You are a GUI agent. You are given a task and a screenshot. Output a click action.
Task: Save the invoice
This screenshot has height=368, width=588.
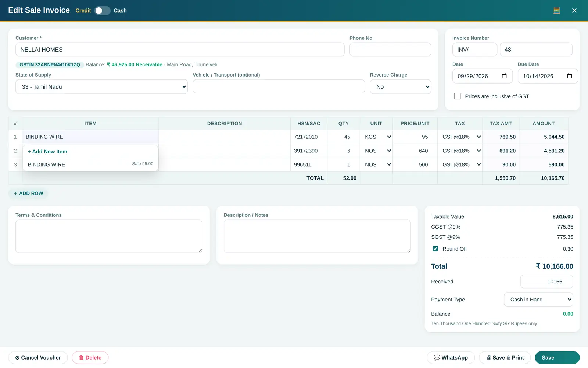[x=557, y=358]
